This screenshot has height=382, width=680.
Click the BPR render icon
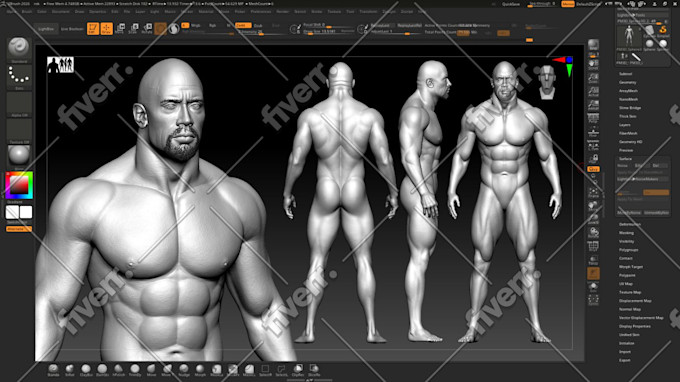point(593,45)
